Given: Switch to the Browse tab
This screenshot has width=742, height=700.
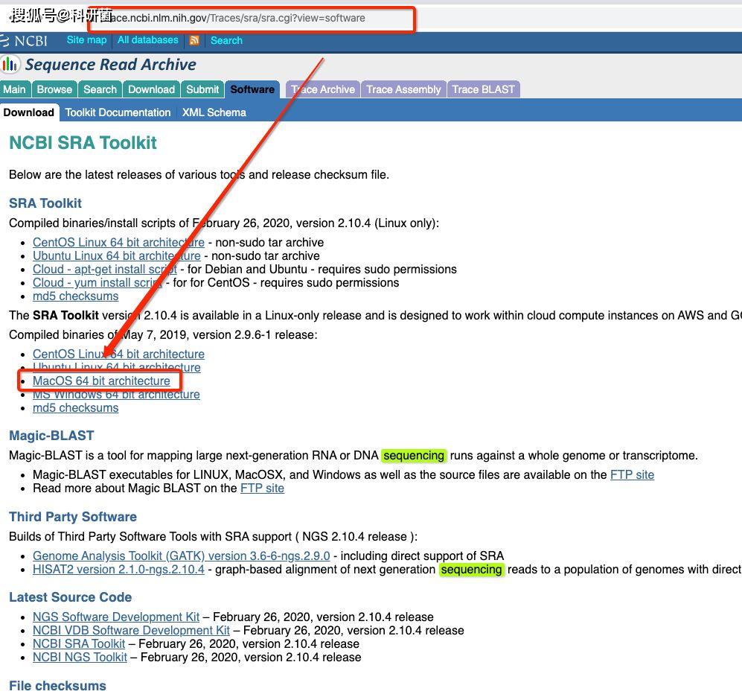Looking at the screenshot, I should tap(54, 89).
